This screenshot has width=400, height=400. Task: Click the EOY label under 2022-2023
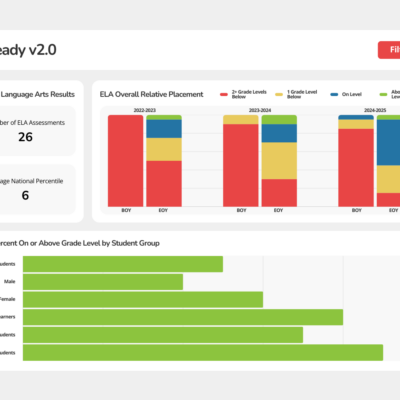click(x=163, y=210)
